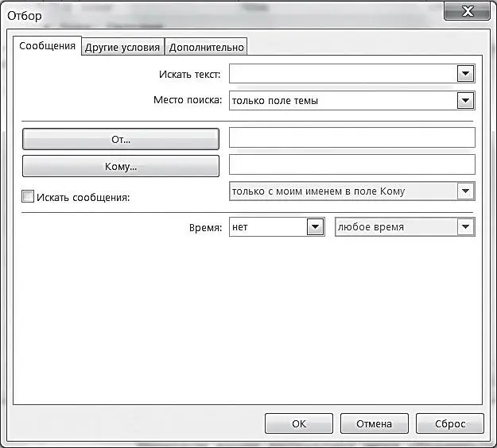Open the Другие условия tab
The image size is (497, 448).
[x=122, y=47]
